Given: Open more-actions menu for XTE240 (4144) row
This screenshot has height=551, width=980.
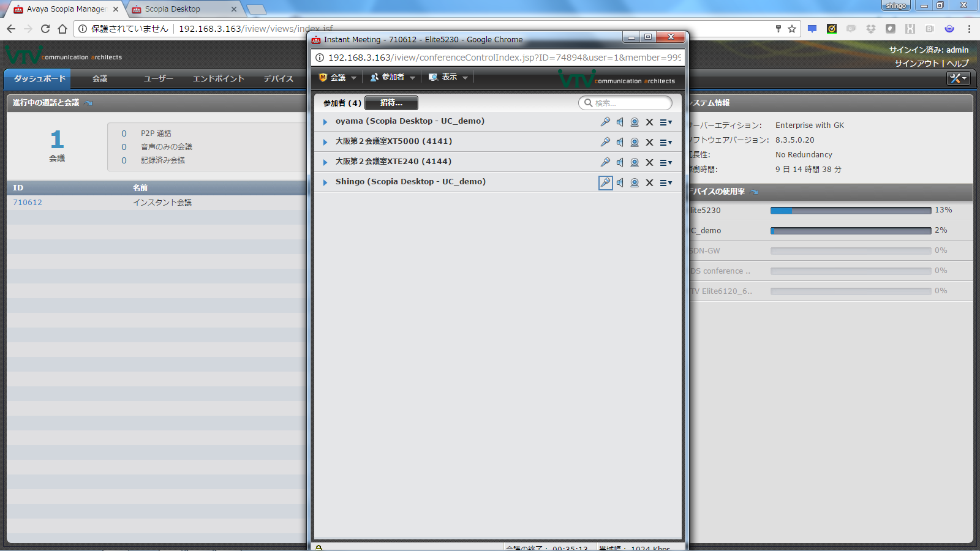Looking at the screenshot, I should click(x=666, y=163).
